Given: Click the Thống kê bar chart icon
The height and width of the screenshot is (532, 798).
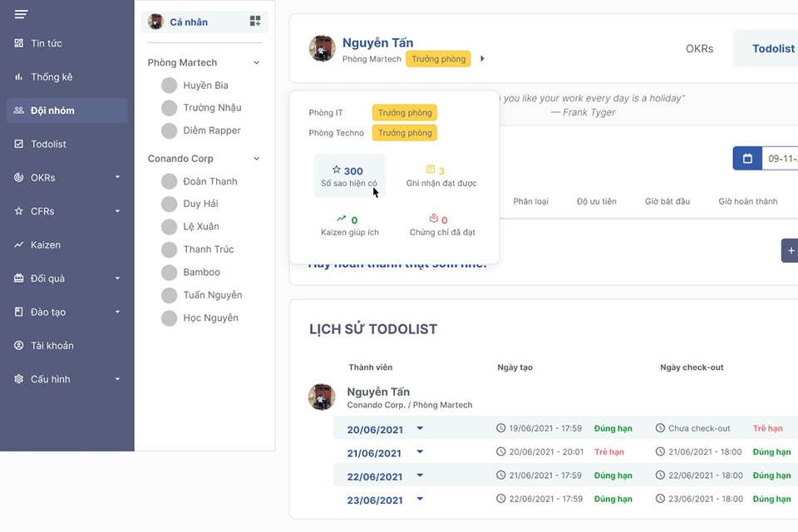Looking at the screenshot, I should click(19, 76).
